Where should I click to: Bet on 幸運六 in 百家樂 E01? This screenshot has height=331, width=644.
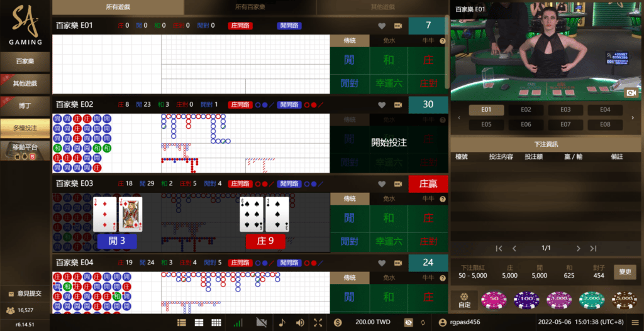(389, 84)
